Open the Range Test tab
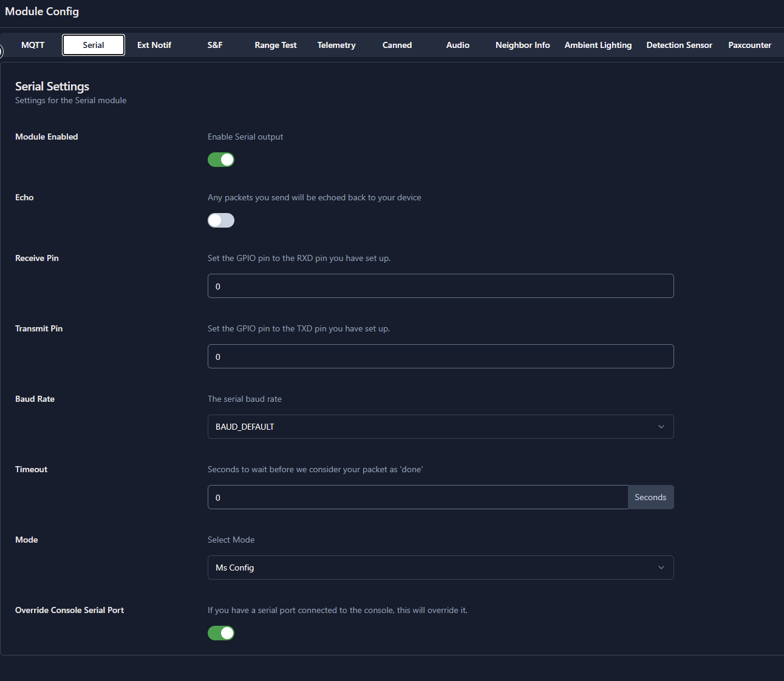Screen dimensions: 784x681 point(276,45)
